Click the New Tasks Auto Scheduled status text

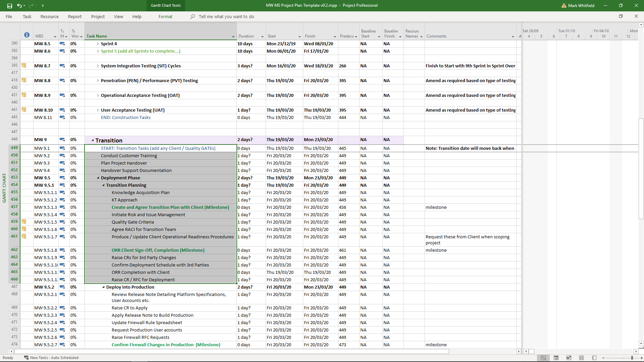point(54,358)
